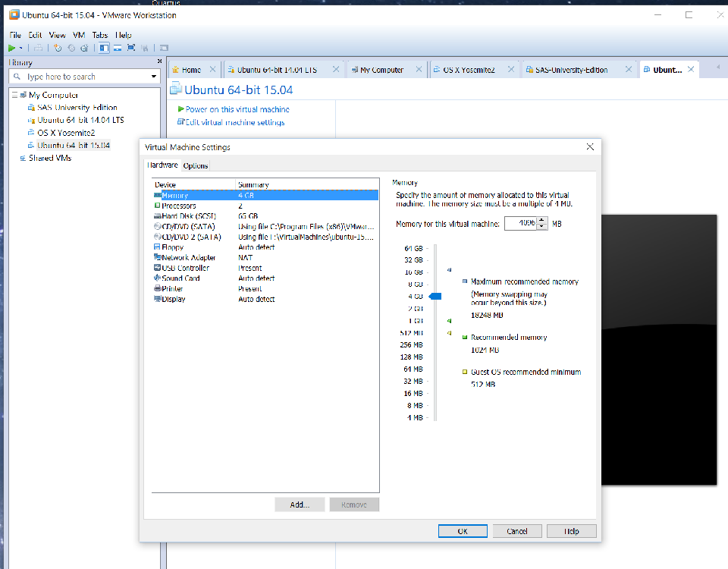
Task: Click the green Power On toolbar icon
Action: pyautogui.click(x=12, y=48)
